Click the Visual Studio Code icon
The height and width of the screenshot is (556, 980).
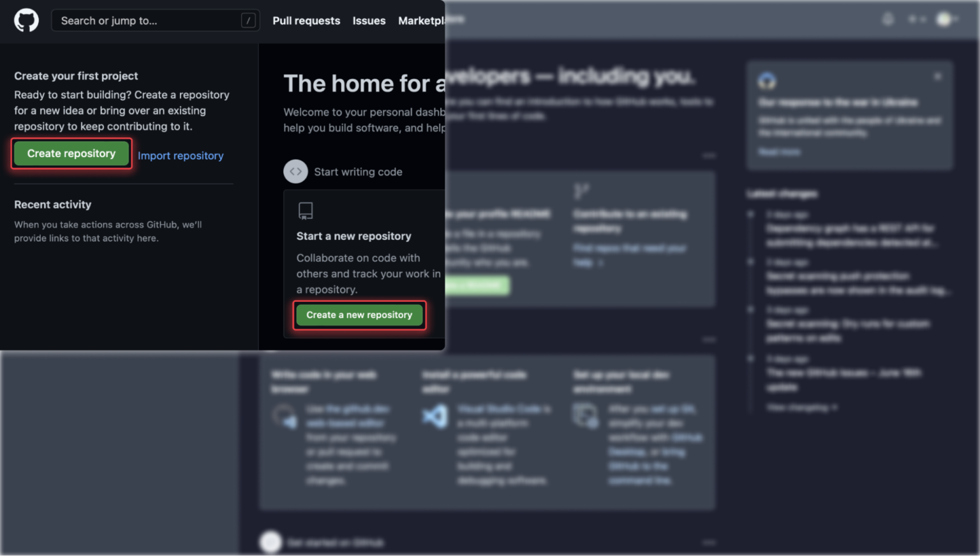click(435, 417)
